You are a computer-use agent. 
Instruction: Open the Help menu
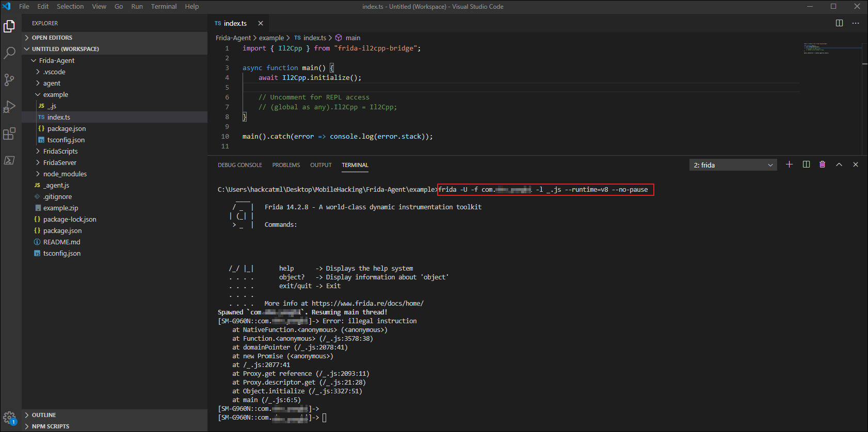[192, 7]
